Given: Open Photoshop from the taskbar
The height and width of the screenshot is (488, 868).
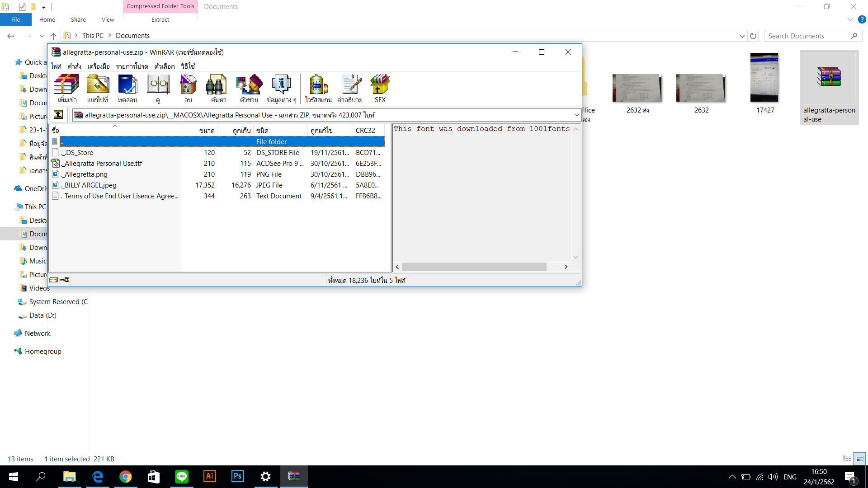Looking at the screenshot, I should click(238, 477).
